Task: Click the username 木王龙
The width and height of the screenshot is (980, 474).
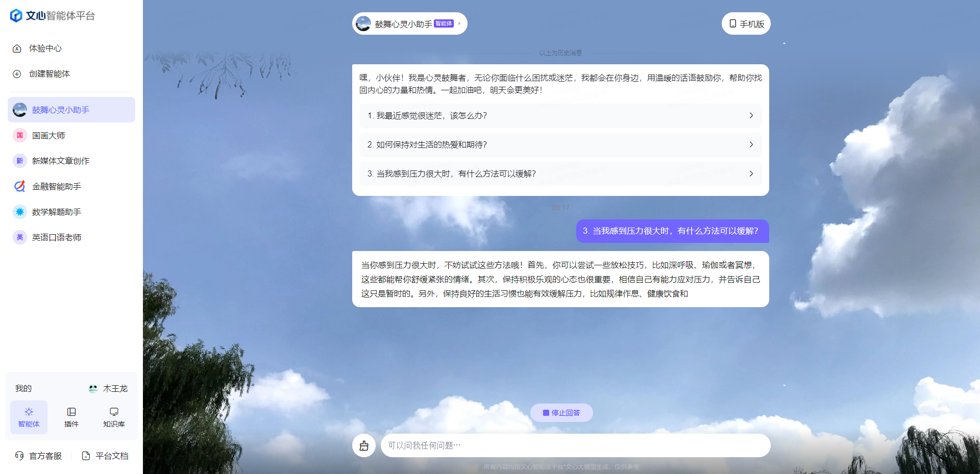Action: pos(115,388)
